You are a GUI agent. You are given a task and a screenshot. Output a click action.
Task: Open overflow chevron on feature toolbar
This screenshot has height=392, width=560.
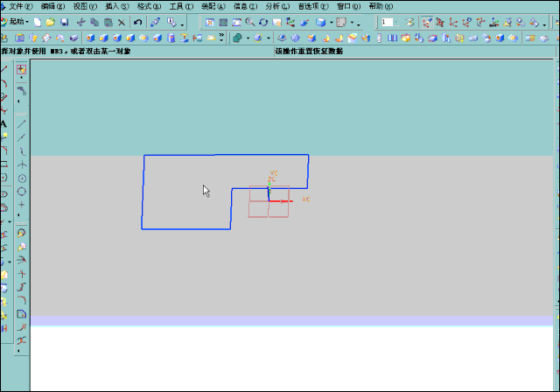221,37
